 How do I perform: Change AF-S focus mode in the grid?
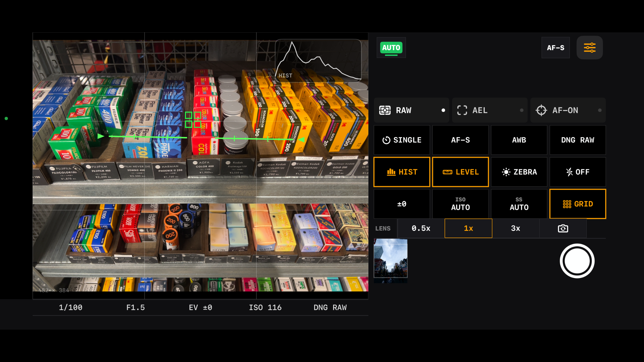coord(460,140)
